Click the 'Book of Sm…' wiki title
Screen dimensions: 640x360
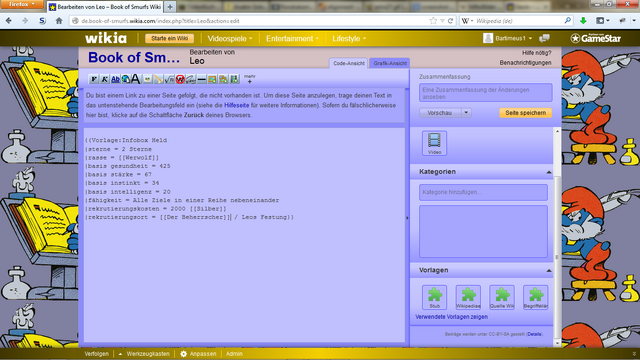(134, 58)
